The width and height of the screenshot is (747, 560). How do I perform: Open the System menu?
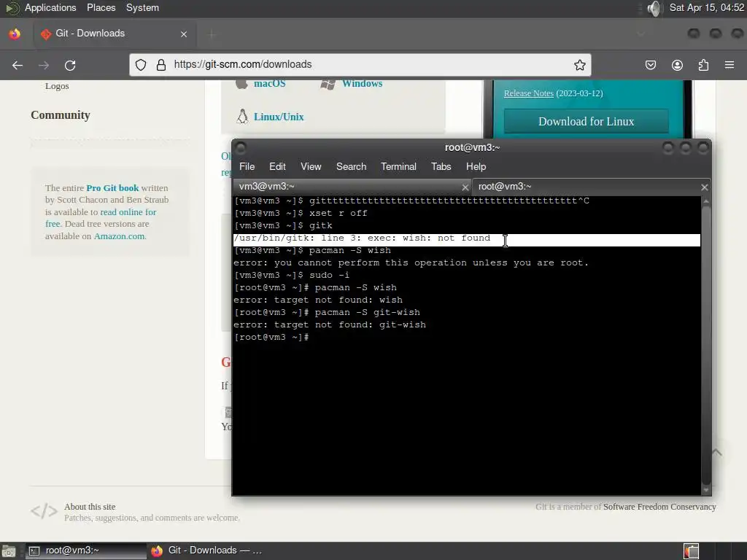(142, 7)
